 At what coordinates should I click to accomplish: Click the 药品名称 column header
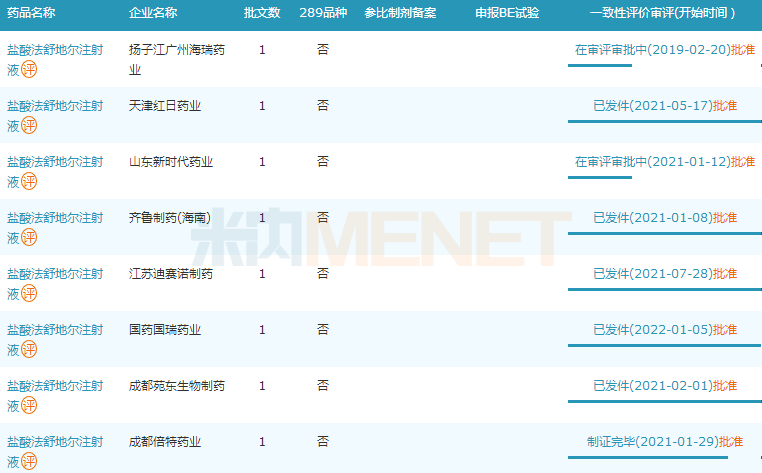(x=31, y=14)
